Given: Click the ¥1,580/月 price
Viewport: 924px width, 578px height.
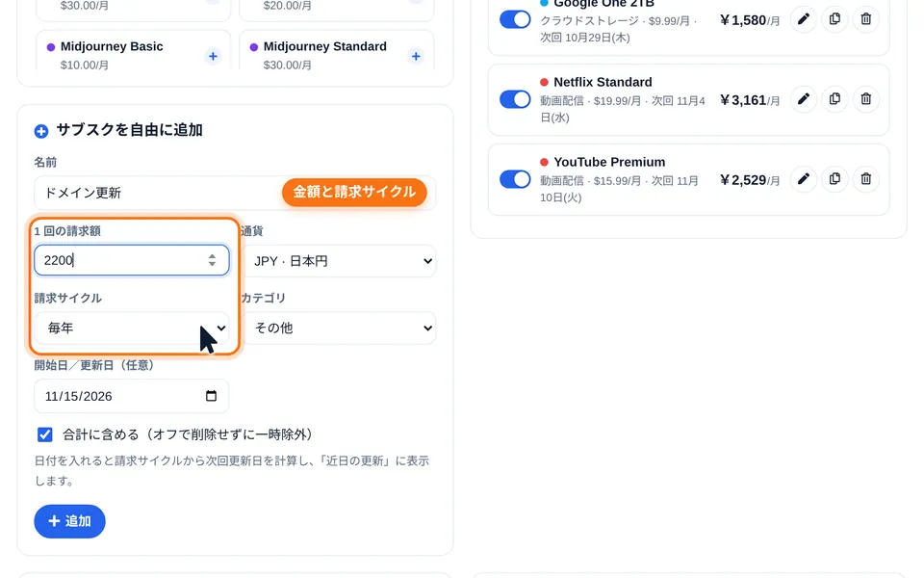Looking at the screenshot, I should pyautogui.click(x=750, y=20).
